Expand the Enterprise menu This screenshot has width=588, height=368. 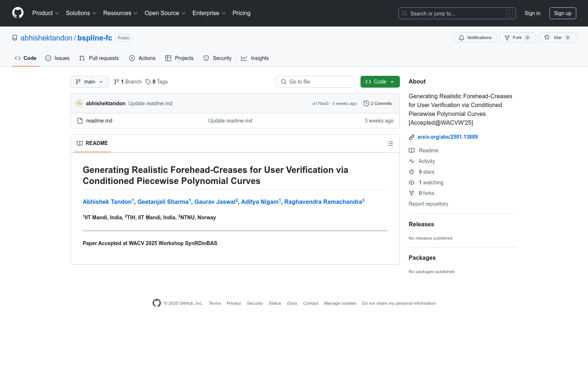pyautogui.click(x=209, y=13)
